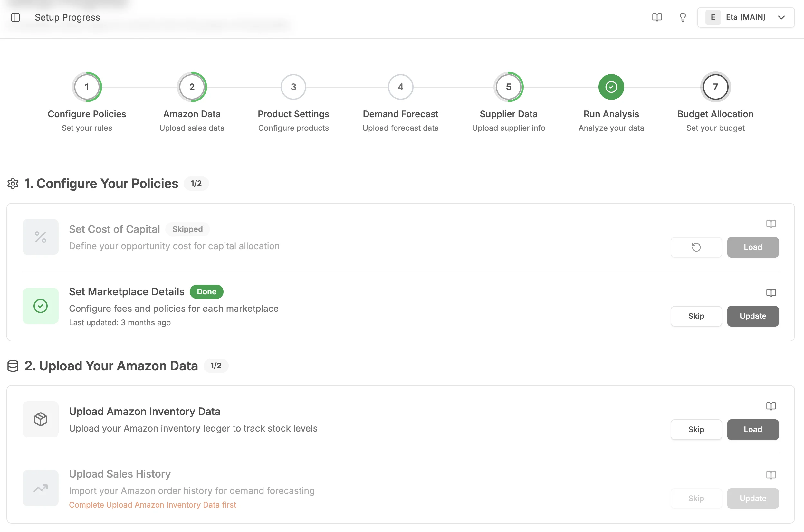
Task: Click the Complete Upload Amazon Inventory Data first link
Action: [152, 505]
